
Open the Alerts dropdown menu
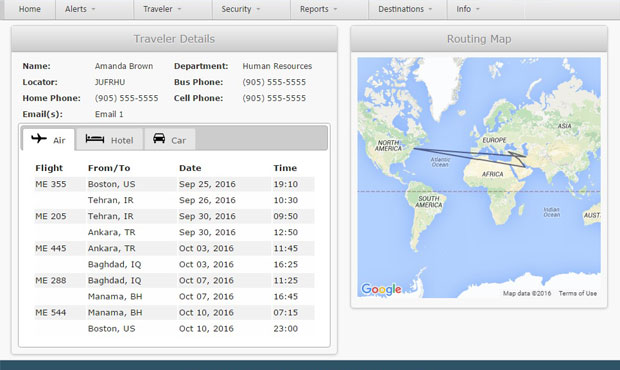[x=80, y=9]
